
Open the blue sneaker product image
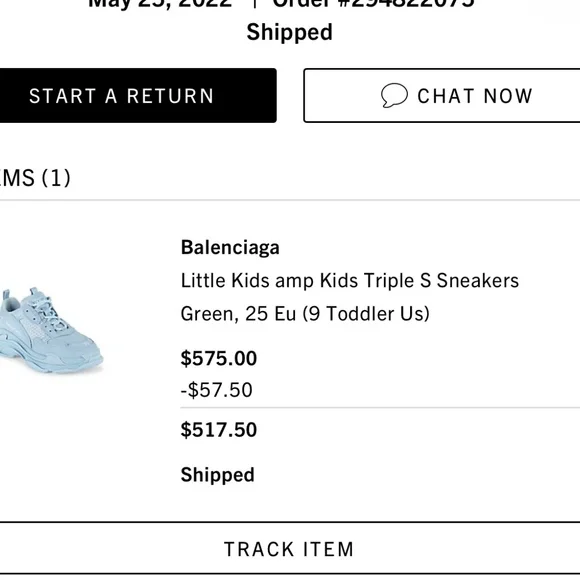(51, 330)
